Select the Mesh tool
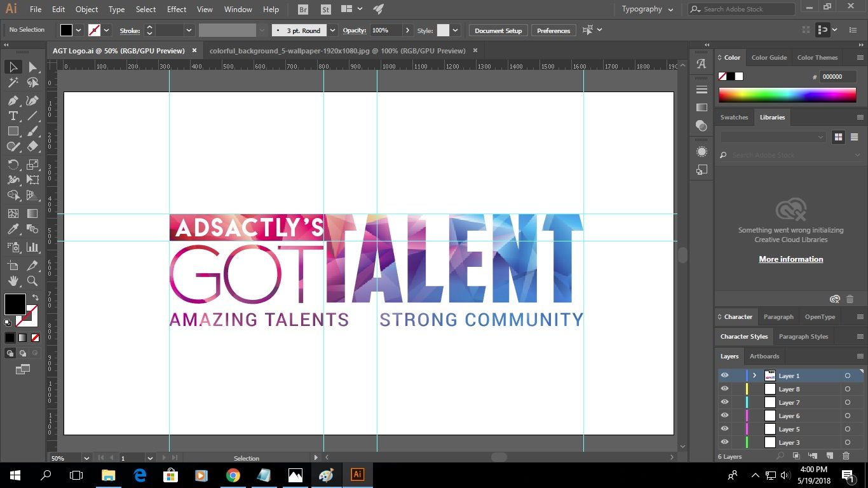The width and height of the screenshot is (868, 488). 13,213
